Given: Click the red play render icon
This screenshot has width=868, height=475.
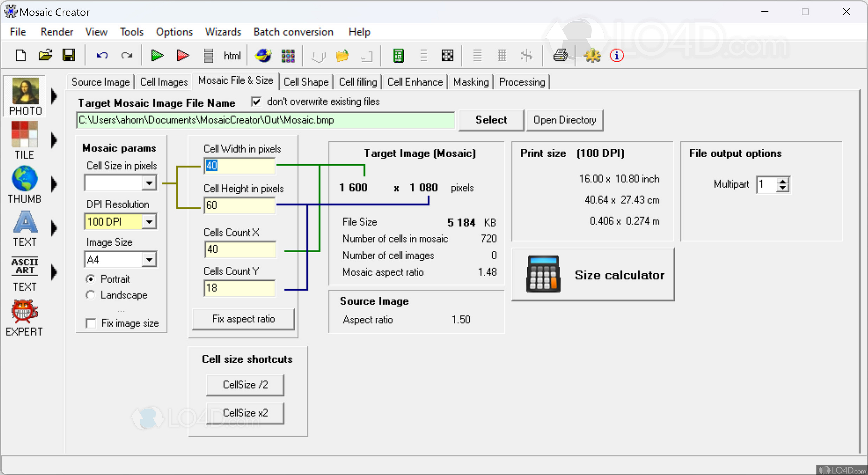Looking at the screenshot, I should 182,56.
